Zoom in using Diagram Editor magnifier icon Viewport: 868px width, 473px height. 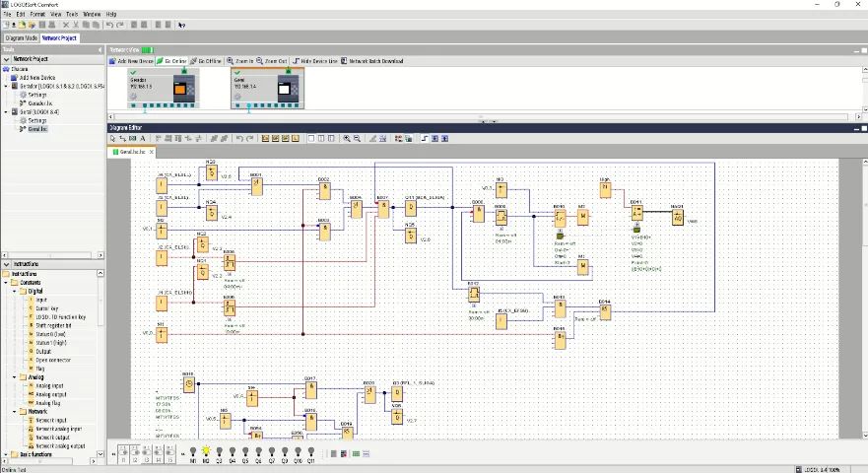click(347, 139)
